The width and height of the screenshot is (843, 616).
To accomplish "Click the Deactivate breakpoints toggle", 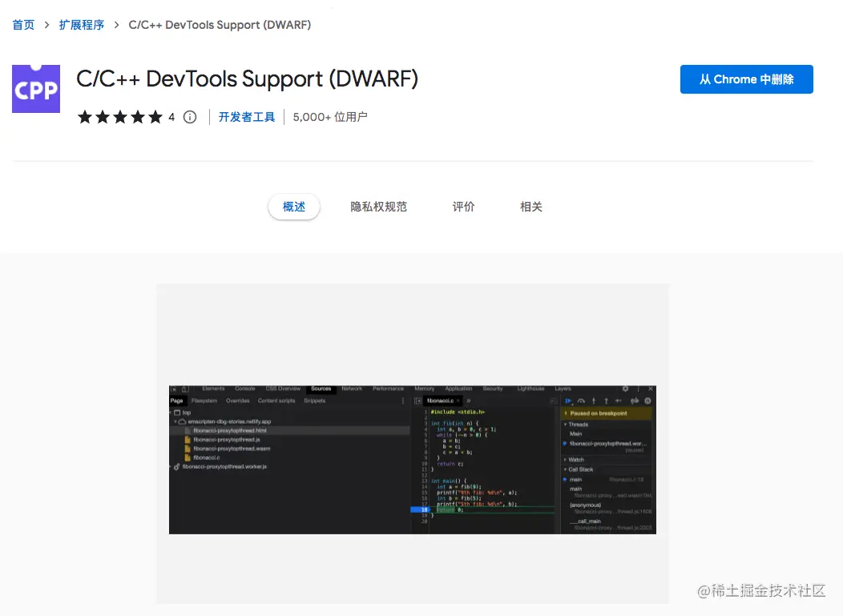I will pyautogui.click(x=635, y=401).
